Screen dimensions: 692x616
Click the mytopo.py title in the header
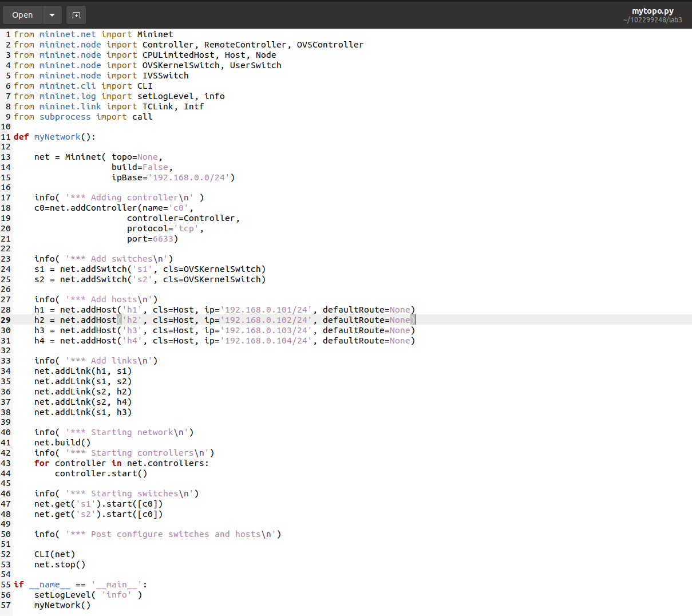point(653,11)
